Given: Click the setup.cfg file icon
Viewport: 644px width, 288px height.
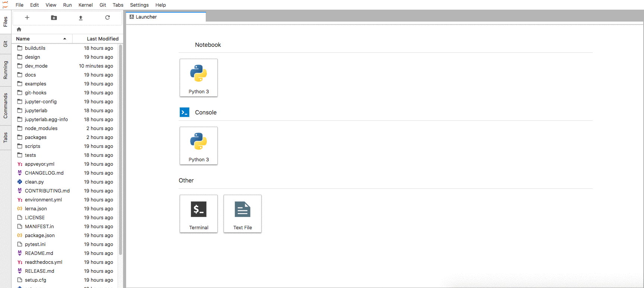Looking at the screenshot, I should [x=20, y=280].
